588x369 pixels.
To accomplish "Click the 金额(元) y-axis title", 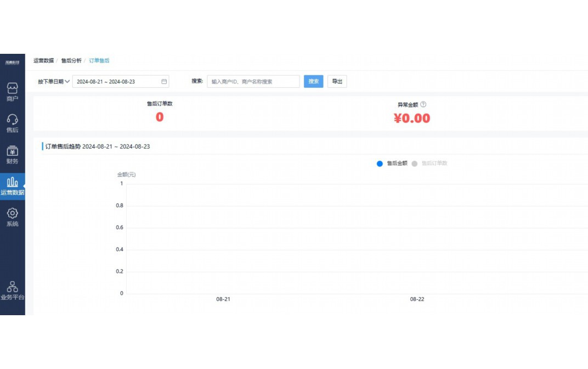I will coord(126,175).
